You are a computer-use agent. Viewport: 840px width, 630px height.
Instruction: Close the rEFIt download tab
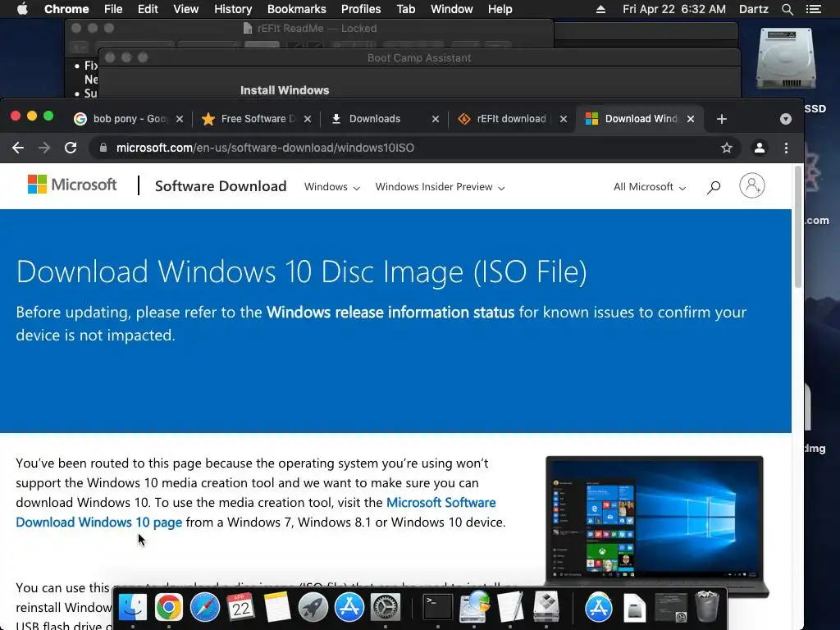563,119
